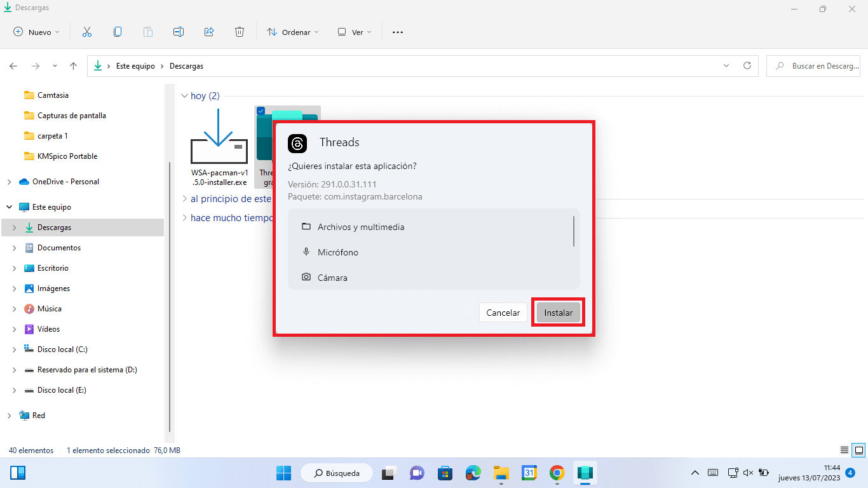Open File Explorer from taskbar
This screenshot has height=488, width=868.
tap(501, 473)
